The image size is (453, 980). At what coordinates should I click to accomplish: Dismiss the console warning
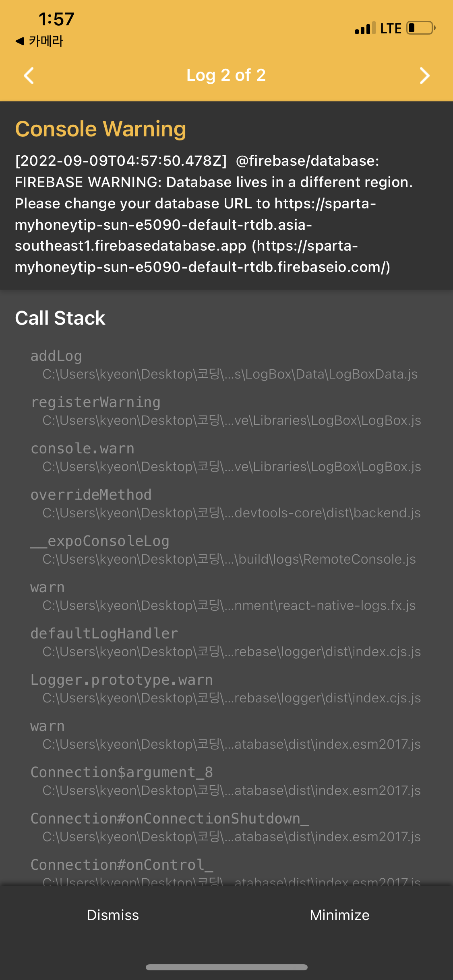pyautogui.click(x=113, y=915)
